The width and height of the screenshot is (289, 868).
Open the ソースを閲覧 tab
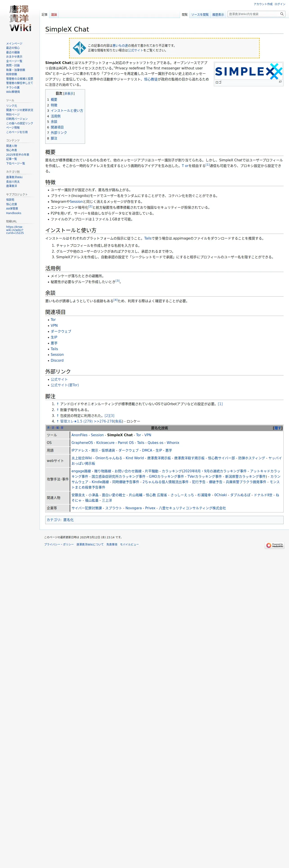click(x=200, y=15)
